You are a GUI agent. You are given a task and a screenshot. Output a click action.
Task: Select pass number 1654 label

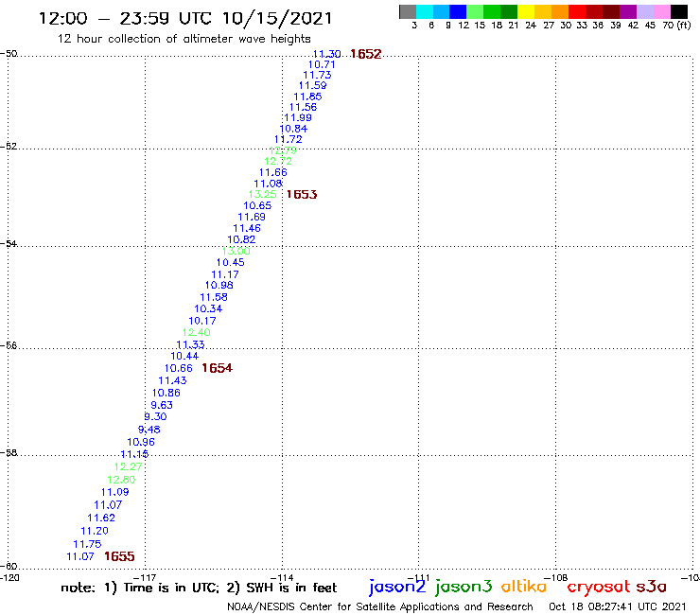pos(217,368)
